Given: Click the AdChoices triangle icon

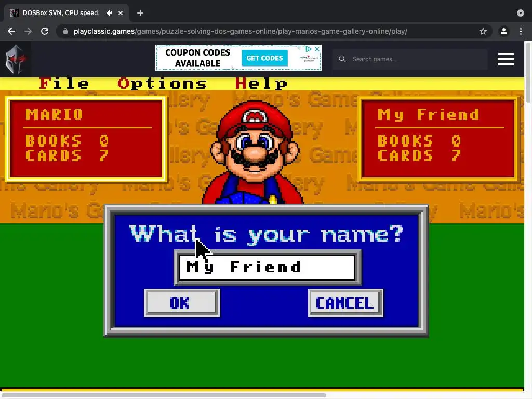Looking at the screenshot, I should click(309, 49).
